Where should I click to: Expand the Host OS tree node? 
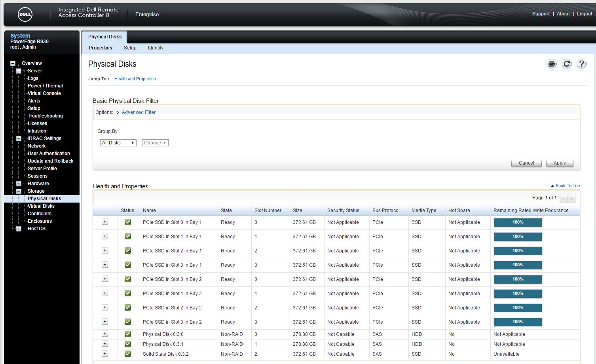[19, 229]
